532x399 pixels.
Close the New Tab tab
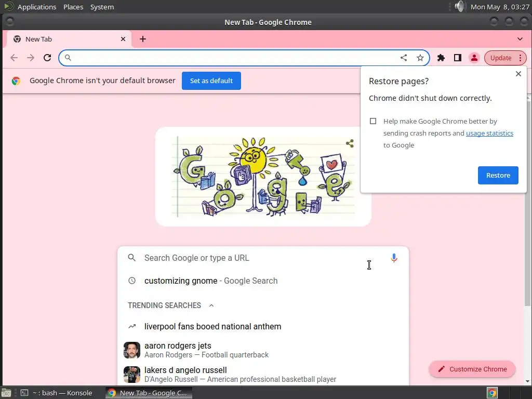pos(123,39)
